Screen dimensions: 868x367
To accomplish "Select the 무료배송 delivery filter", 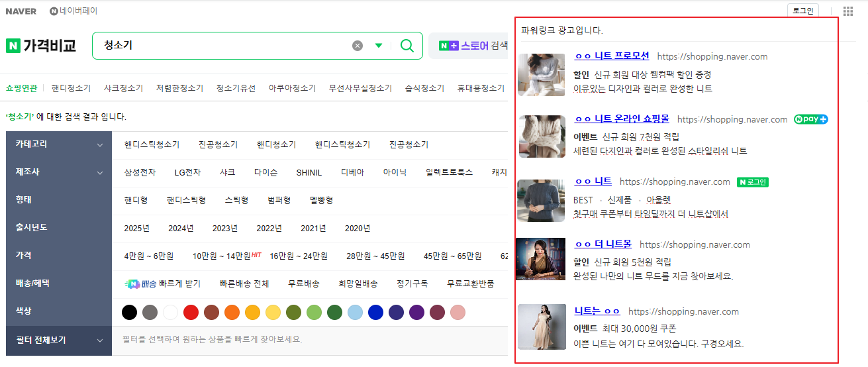I will (303, 284).
